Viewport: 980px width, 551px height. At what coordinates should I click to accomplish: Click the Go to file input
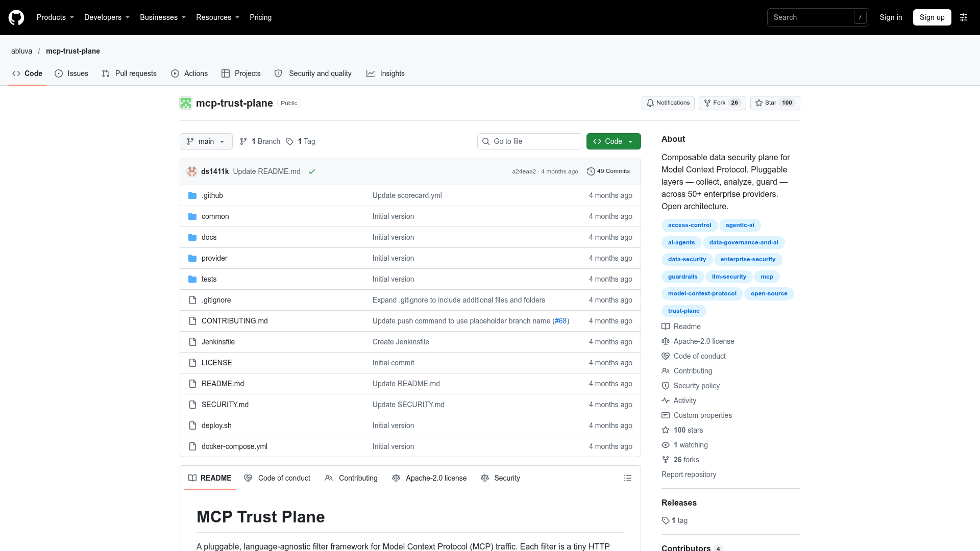(530, 141)
